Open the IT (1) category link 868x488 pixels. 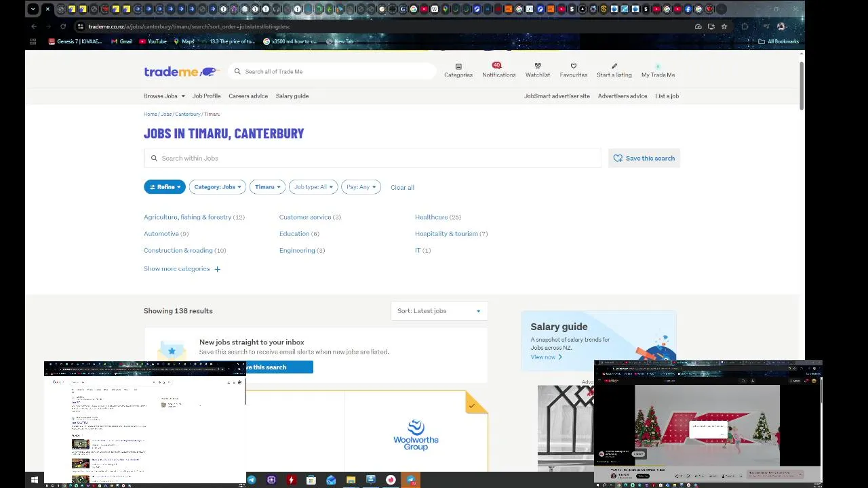click(x=422, y=250)
